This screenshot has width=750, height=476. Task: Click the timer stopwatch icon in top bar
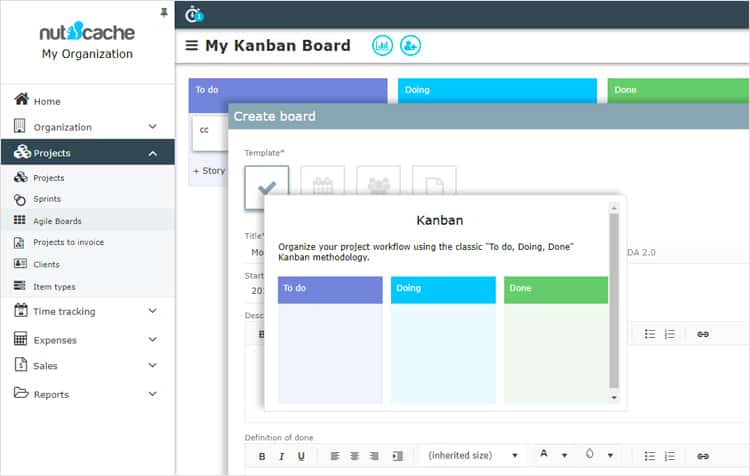194,14
